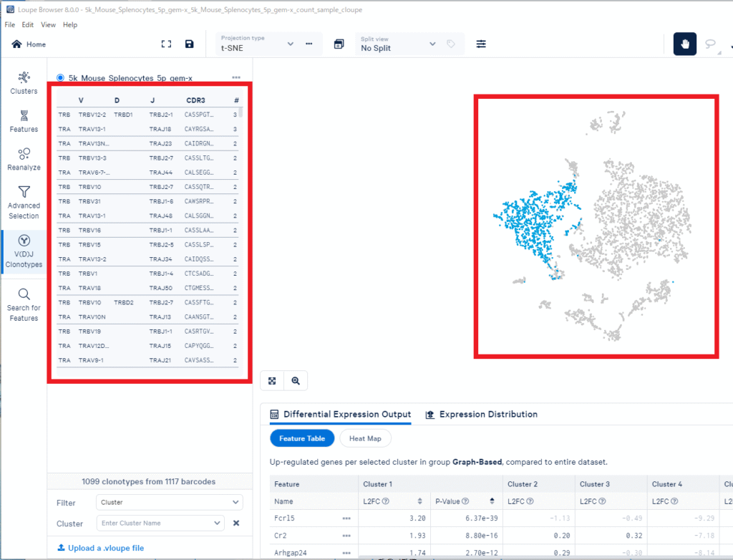This screenshot has width=733, height=560.
Task: Open Advanced Selection filter panel
Action: click(24, 201)
